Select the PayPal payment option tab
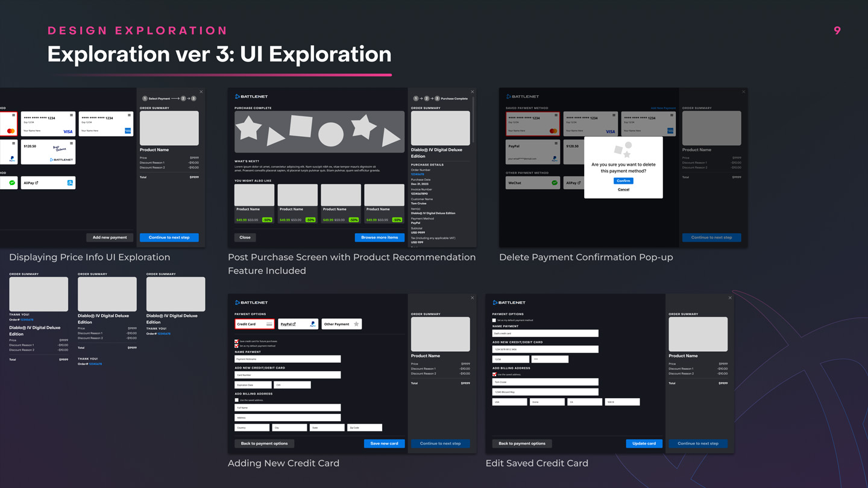The width and height of the screenshot is (868, 488). [x=298, y=324]
